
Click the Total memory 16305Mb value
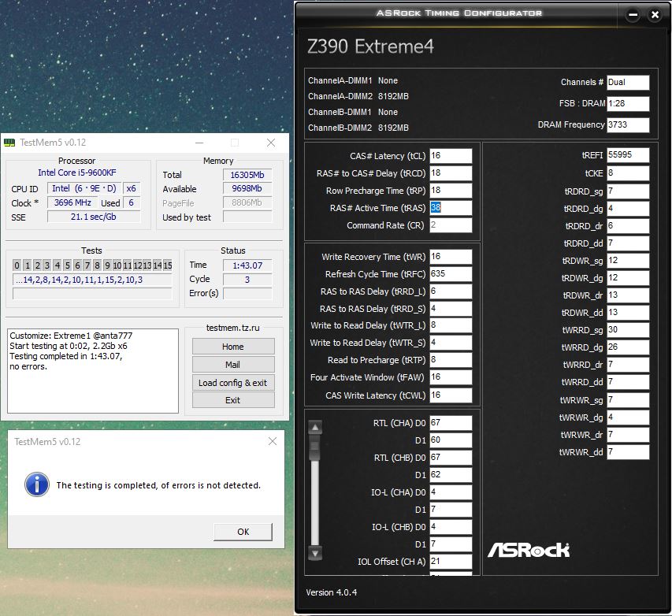247,175
